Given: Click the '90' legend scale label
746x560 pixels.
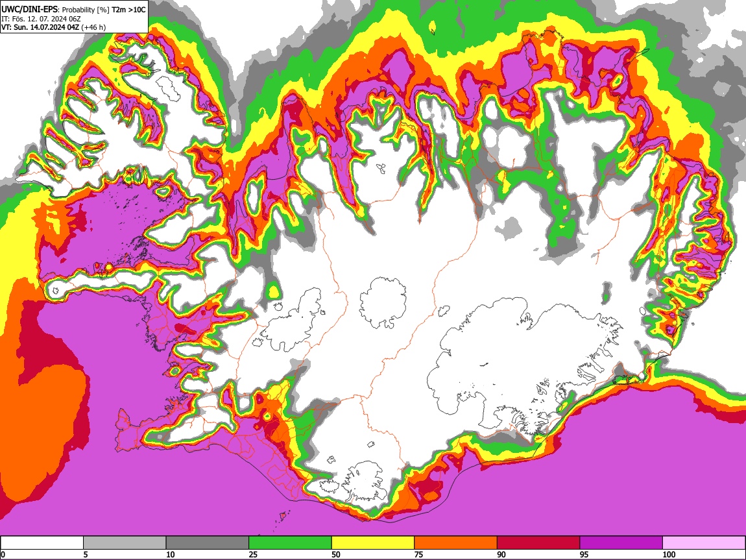Looking at the screenshot, I should coord(501,554).
